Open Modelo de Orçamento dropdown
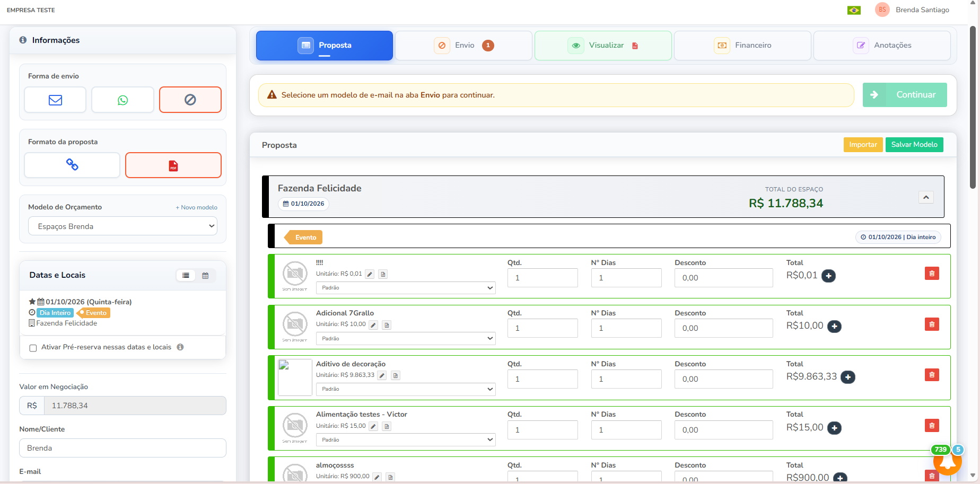980x484 pixels. click(x=122, y=226)
